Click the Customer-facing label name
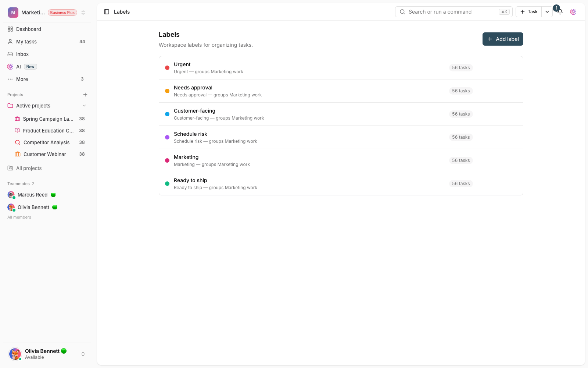Image resolution: width=588 pixels, height=368 pixels. click(194, 111)
